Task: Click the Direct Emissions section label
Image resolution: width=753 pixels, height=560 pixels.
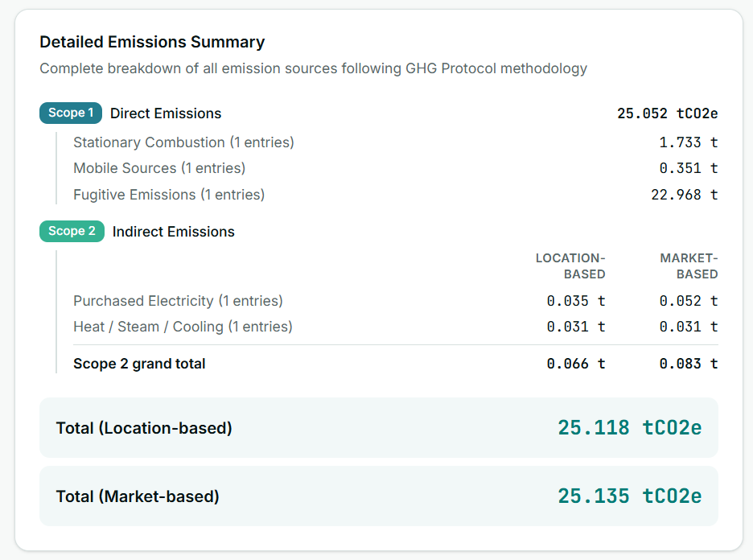Action: (165, 113)
